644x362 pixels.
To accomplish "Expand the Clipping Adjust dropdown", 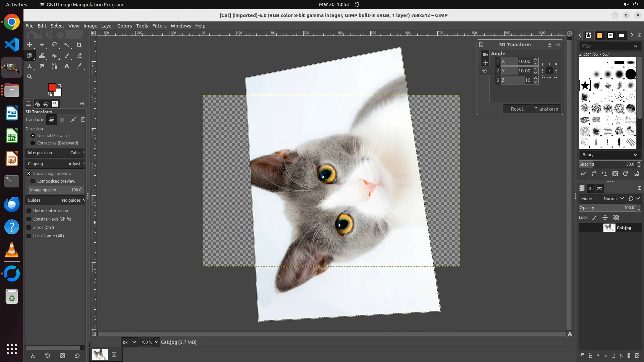I will point(55,164).
